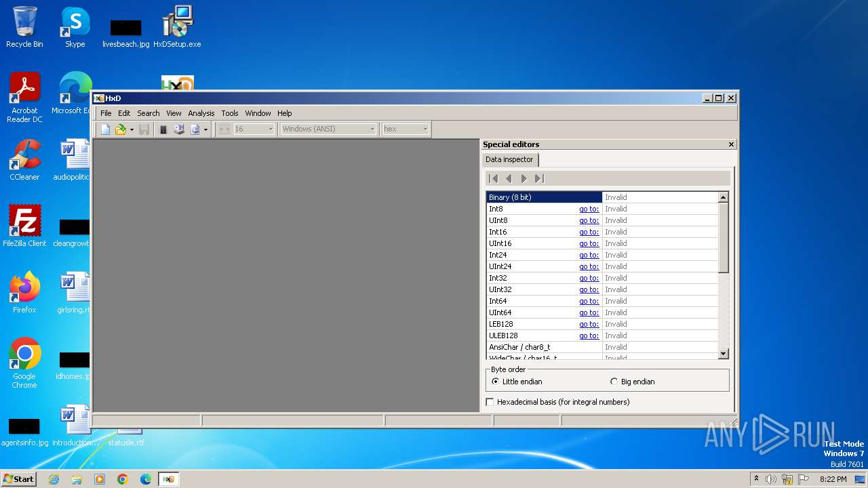Viewport: 868px width, 488px height.
Task: Click go to: link for UInt32
Action: click(x=589, y=289)
